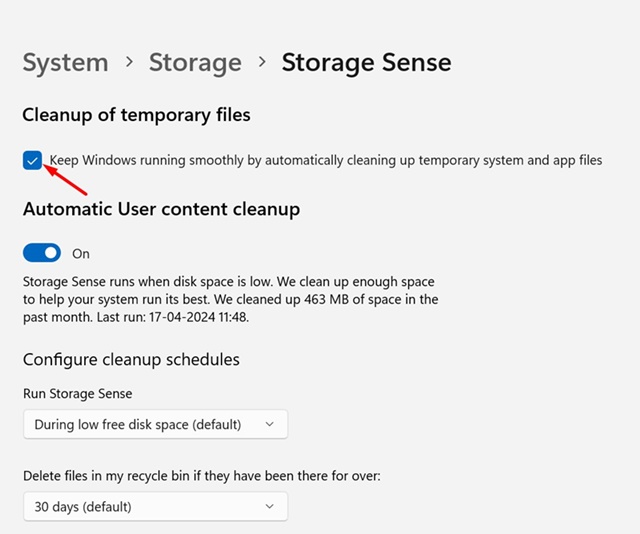
Task: Click "Delete files in my recycle bin" label
Action: click(201, 475)
